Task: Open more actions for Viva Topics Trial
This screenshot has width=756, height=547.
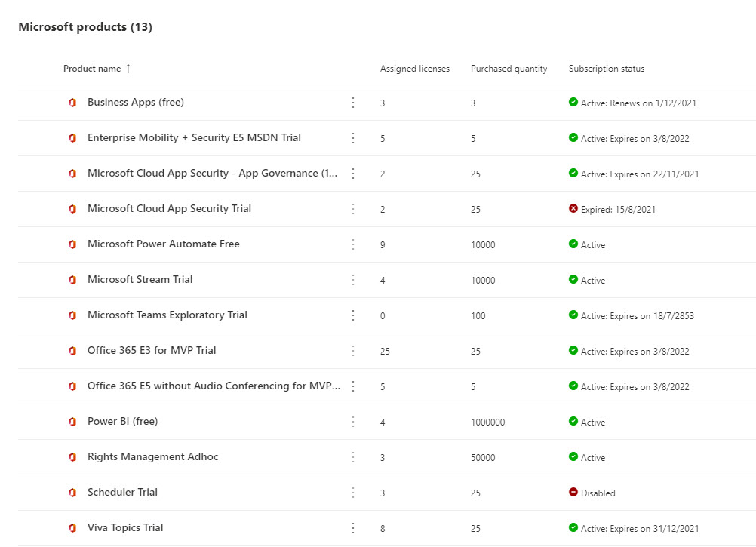Action: (353, 528)
